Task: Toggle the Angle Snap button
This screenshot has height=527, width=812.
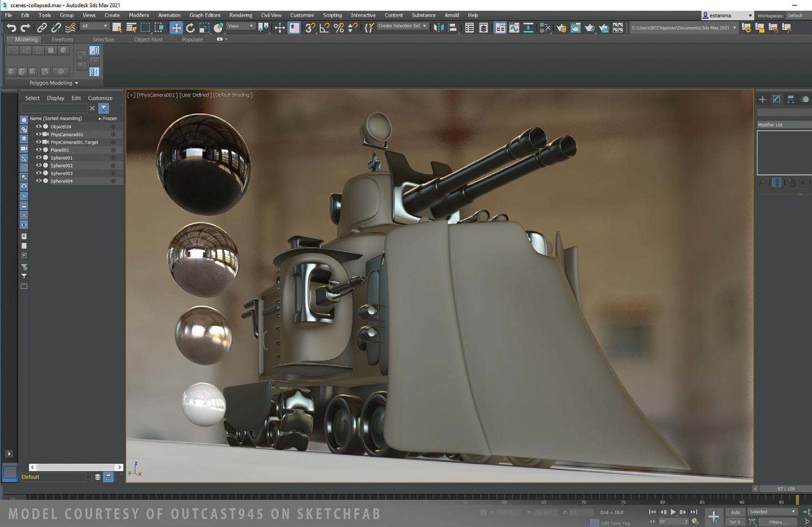Action: tap(324, 27)
